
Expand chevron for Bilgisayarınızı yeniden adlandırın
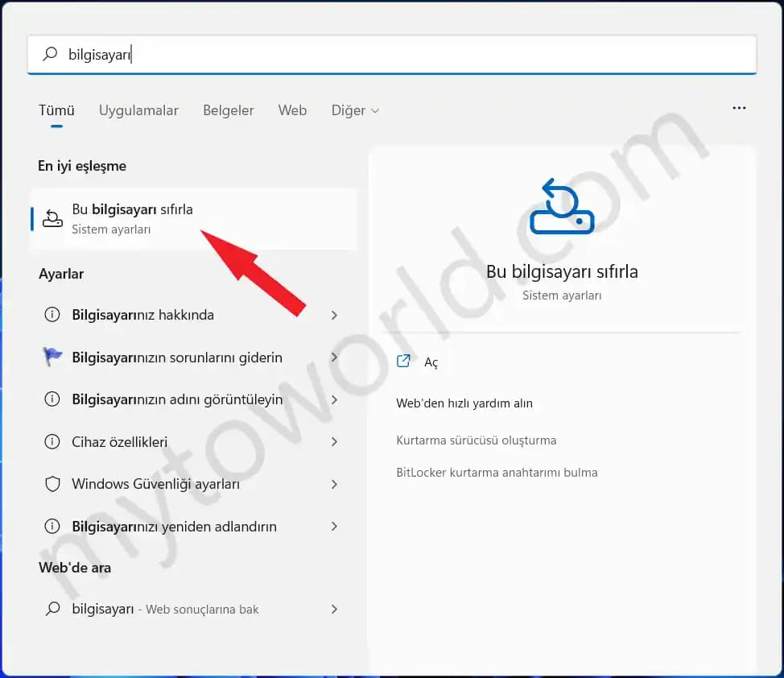click(x=334, y=527)
